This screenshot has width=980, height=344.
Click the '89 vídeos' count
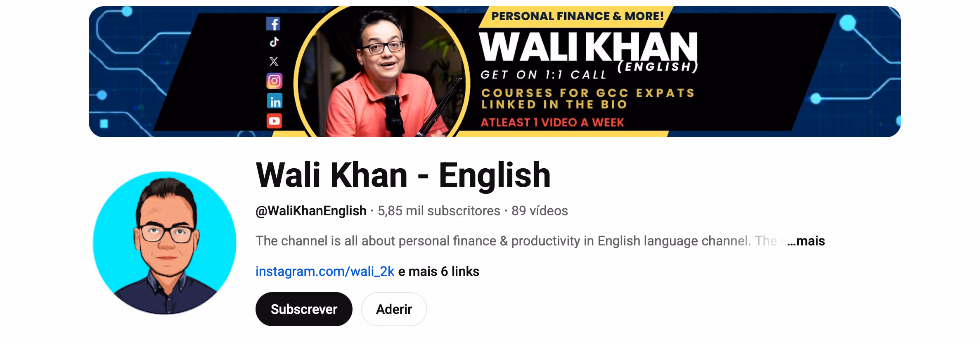point(540,211)
